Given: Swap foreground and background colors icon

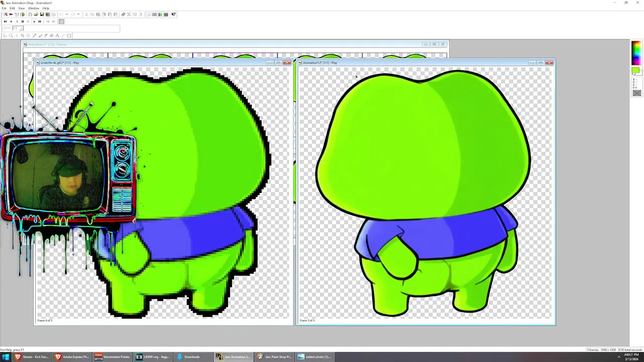Looking at the screenshot, I should [634, 74].
